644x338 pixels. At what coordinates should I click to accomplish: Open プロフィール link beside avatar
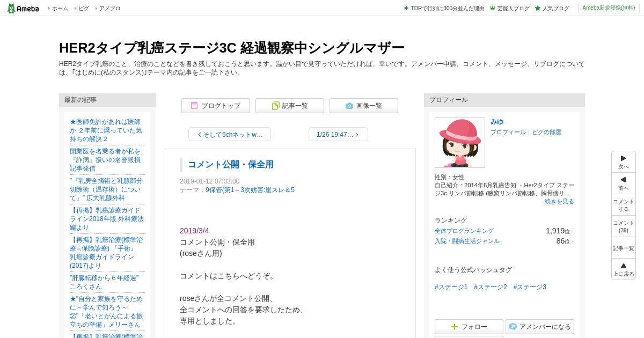click(x=508, y=132)
